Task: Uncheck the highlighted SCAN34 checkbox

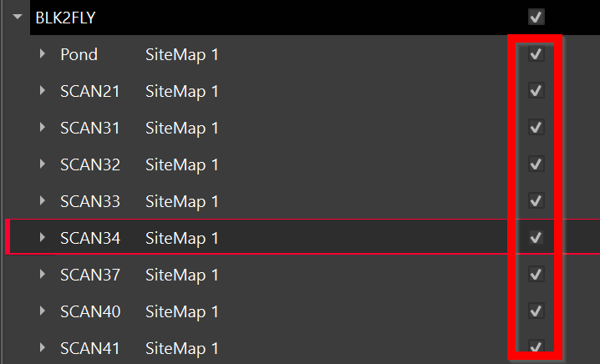Action: pyautogui.click(x=536, y=238)
